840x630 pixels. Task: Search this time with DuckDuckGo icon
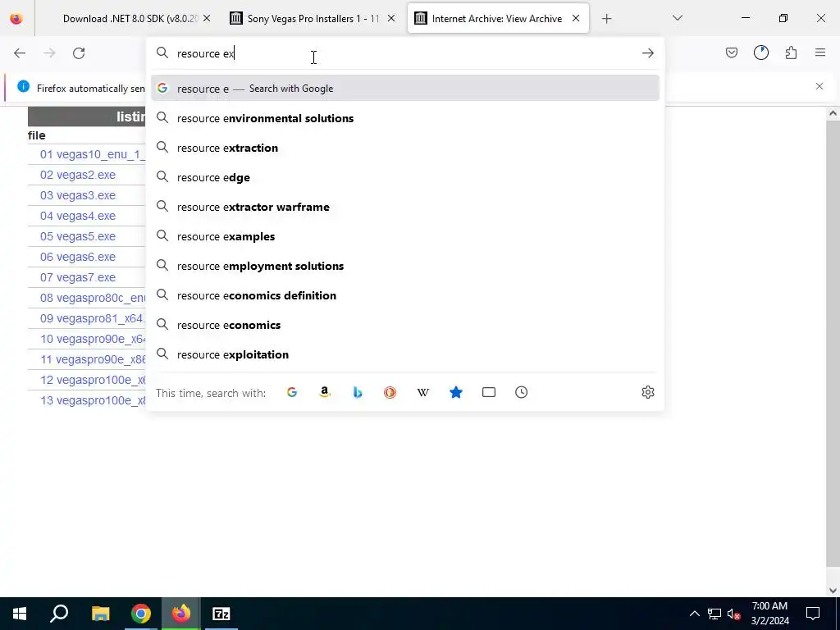(x=390, y=393)
